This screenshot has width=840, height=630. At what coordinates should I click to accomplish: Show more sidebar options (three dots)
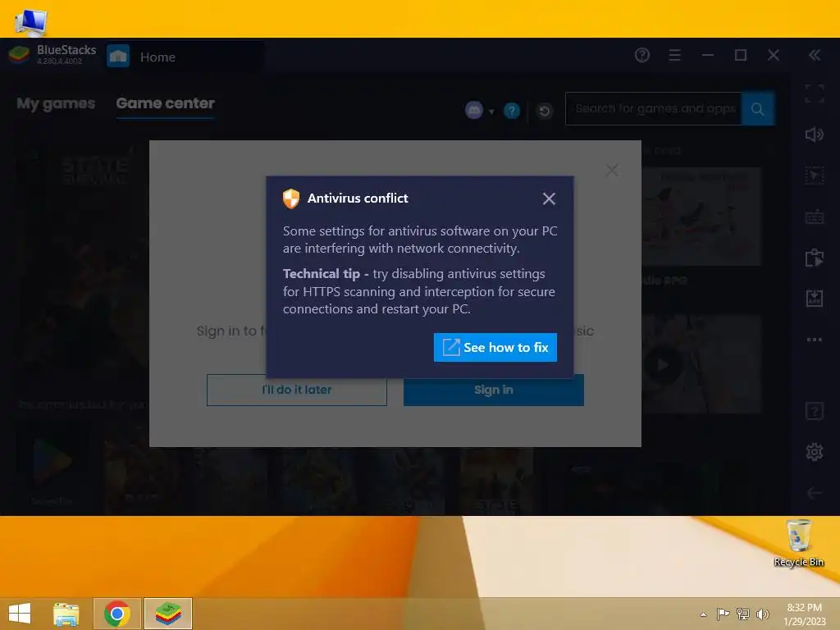[x=815, y=339]
